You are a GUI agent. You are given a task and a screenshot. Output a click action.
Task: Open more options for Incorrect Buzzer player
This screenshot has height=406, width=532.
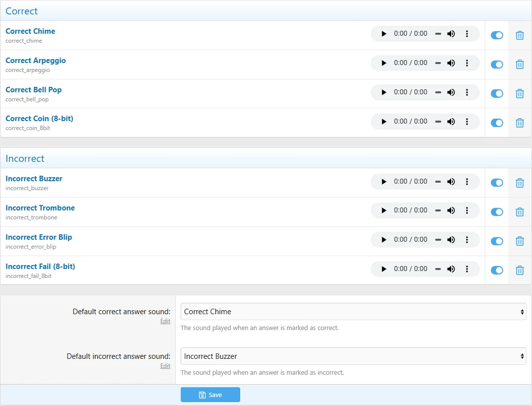pyautogui.click(x=467, y=182)
